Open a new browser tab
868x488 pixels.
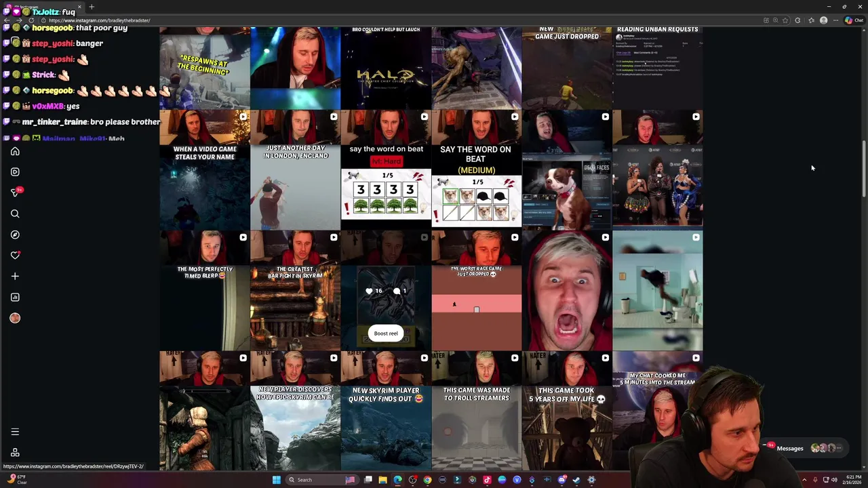tap(92, 7)
